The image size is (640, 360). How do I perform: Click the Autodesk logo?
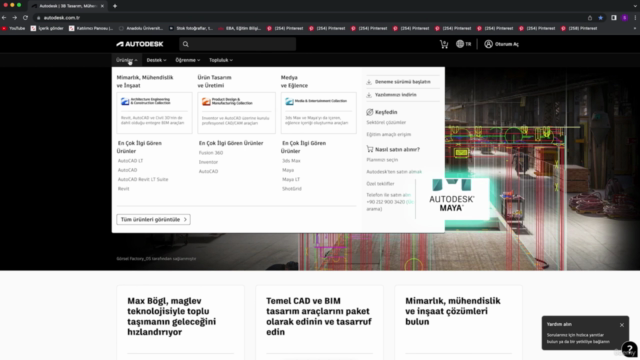(x=140, y=44)
